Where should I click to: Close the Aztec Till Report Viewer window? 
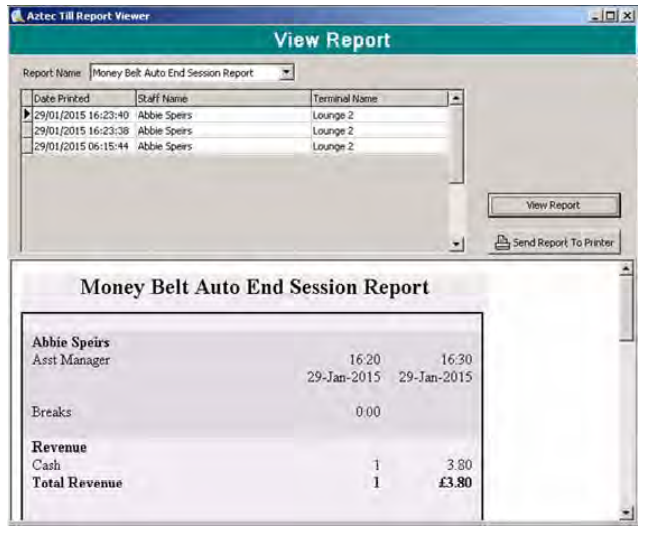(627, 16)
